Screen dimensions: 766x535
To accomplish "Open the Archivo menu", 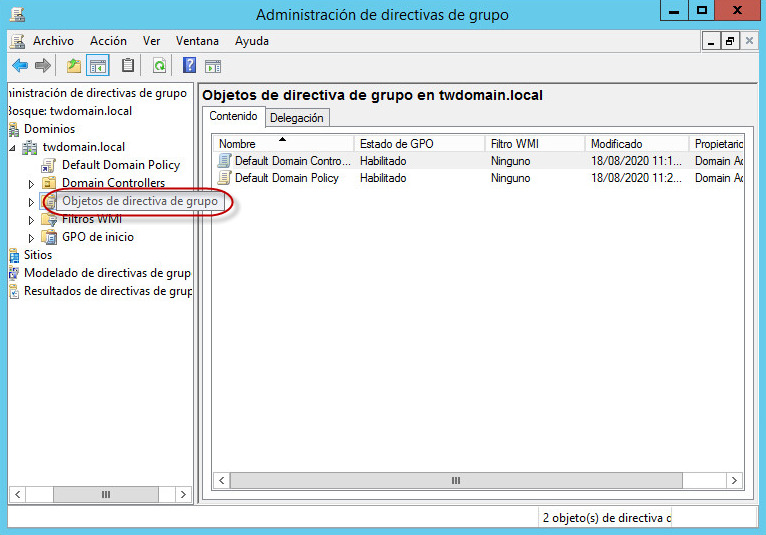I will coord(53,41).
